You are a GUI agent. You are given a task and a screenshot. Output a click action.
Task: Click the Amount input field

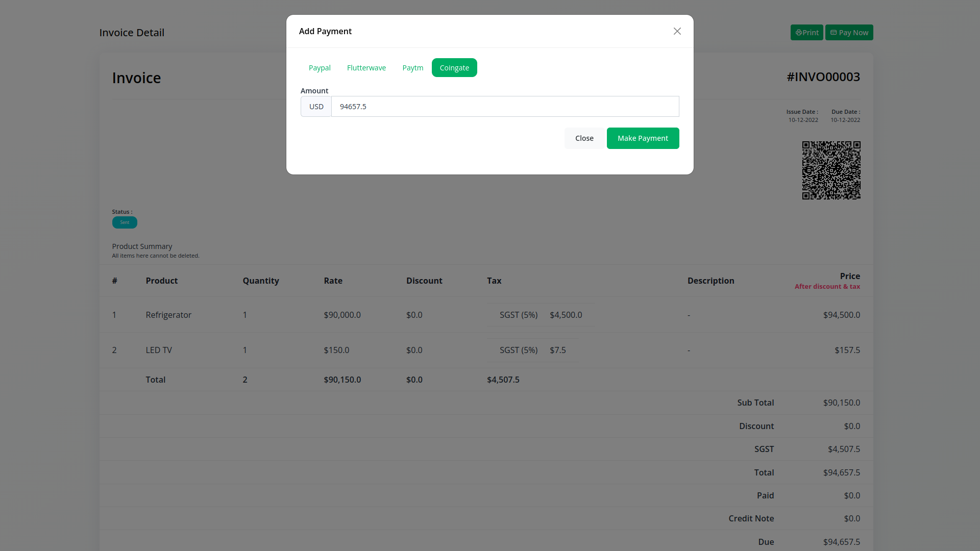coord(505,107)
